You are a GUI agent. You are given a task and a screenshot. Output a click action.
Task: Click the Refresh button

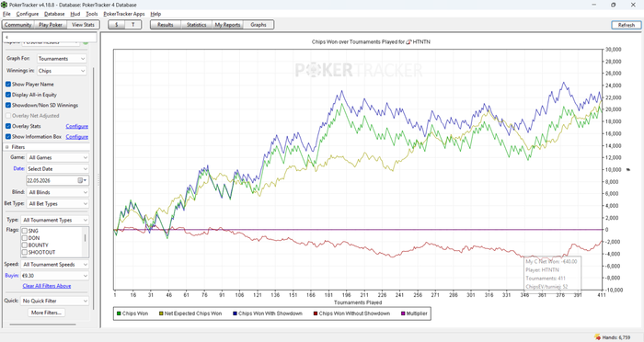[626, 25]
